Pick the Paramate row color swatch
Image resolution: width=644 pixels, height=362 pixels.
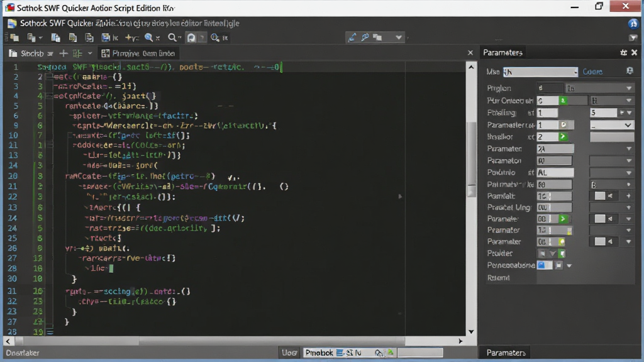point(600,219)
